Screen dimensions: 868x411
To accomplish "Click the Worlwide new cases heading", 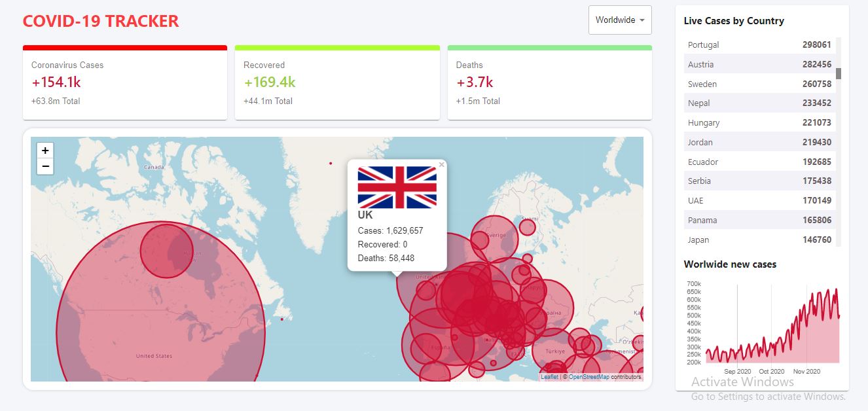I will click(730, 264).
